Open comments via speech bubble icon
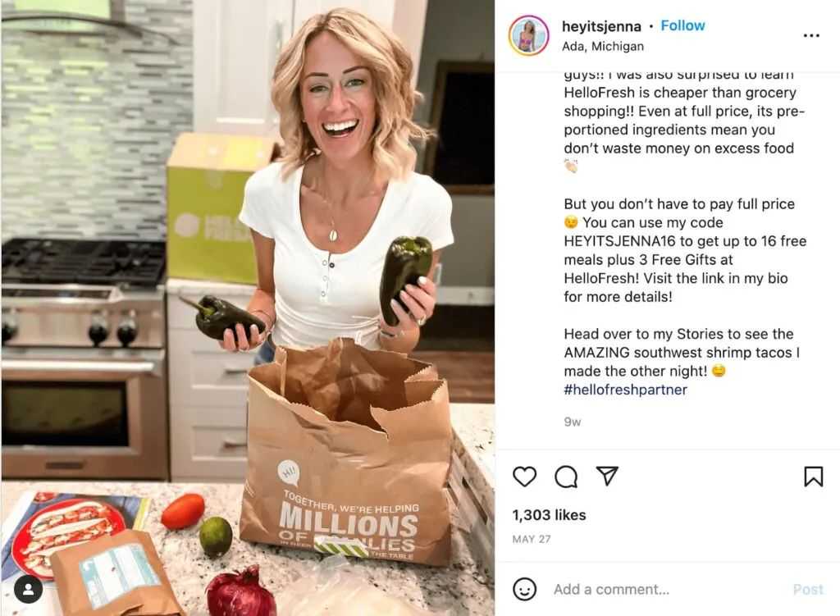840x616 pixels. coord(566,477)
